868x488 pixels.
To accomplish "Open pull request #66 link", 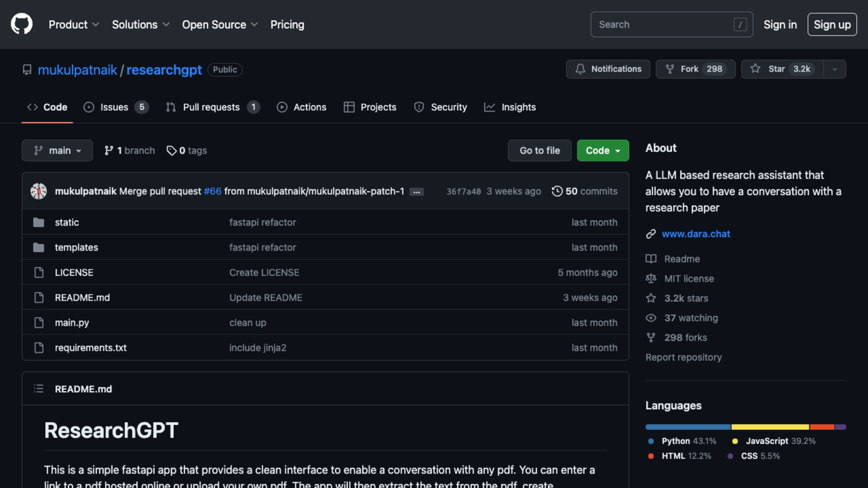I will tap(213, 191).
